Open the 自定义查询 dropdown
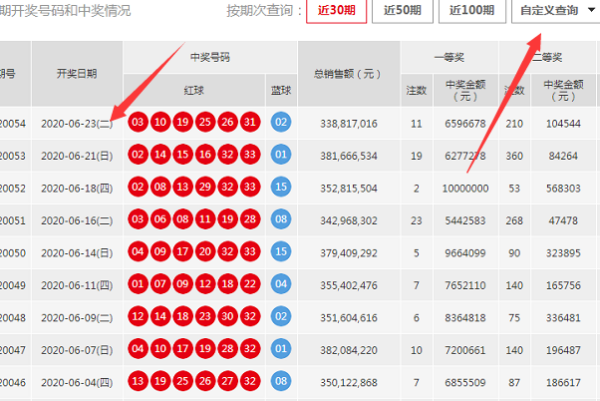This screenshot has height=401, width=600. point(554,12)
